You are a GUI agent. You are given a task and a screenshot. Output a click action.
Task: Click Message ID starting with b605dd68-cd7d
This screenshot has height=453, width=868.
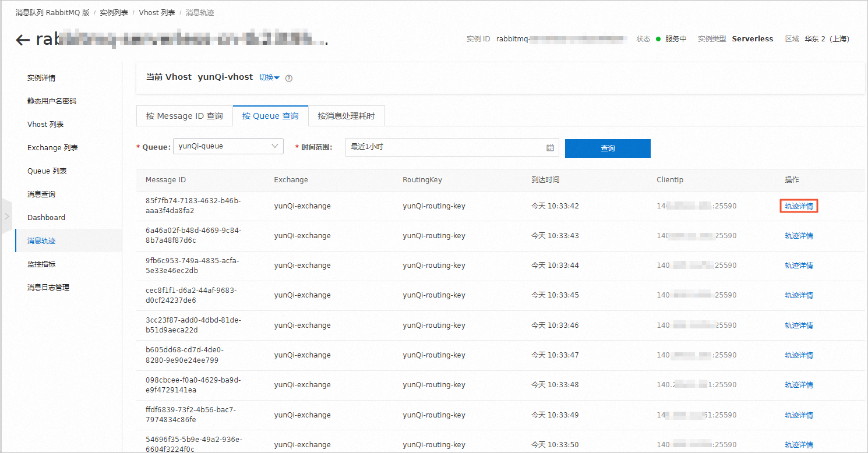[186, 355]
